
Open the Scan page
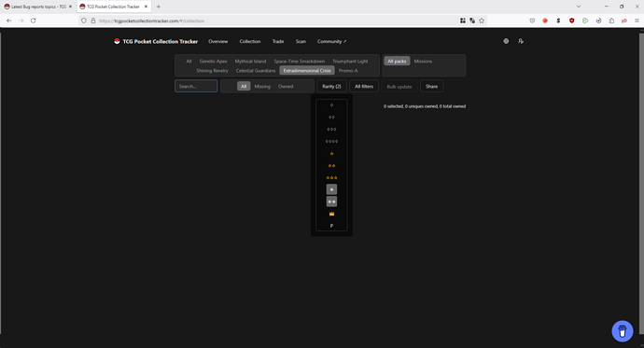tap(301, 41)
